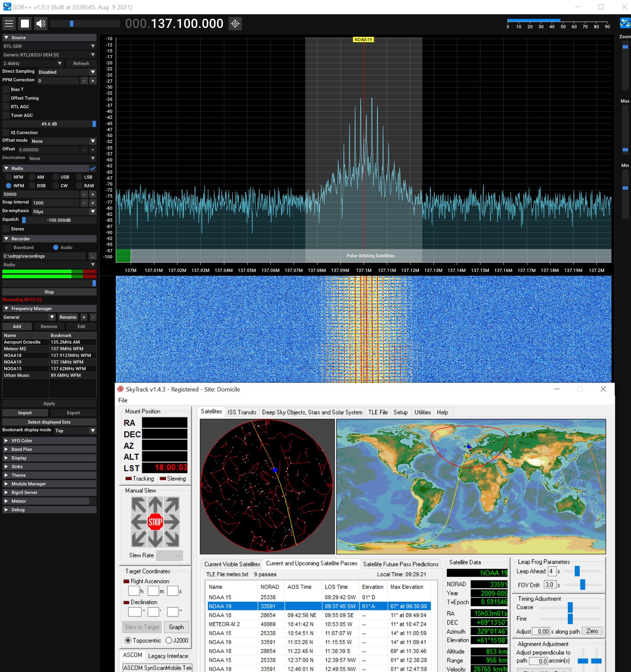Click the stop playback square button
Image resolution: width=631 pixels, height=672 pixels.
coord(25,24)
